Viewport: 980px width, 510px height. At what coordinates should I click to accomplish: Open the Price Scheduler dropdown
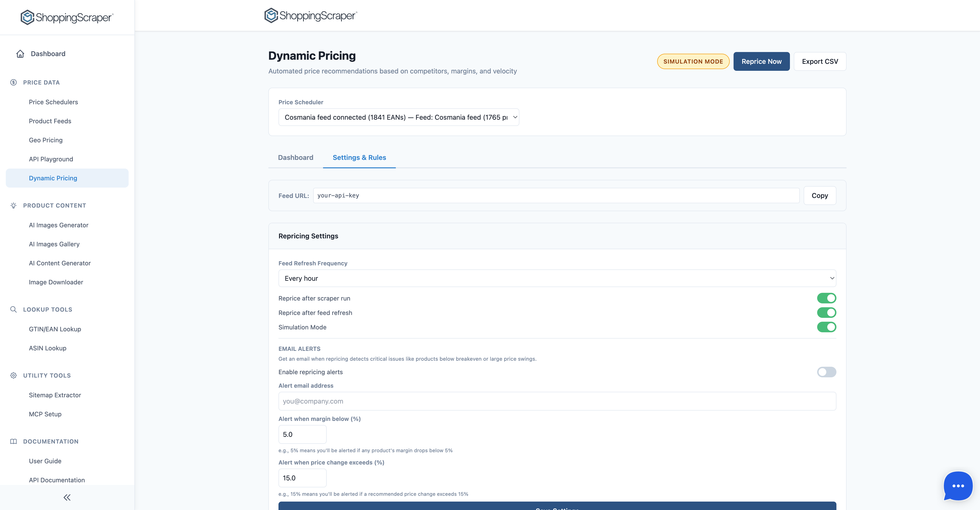pos(398,117)
